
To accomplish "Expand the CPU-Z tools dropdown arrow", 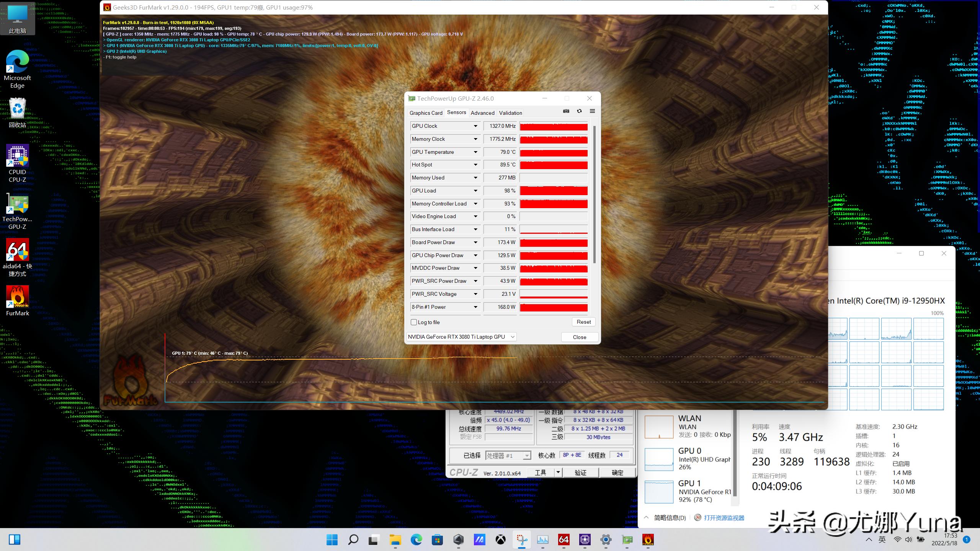I will coord(558,472).
